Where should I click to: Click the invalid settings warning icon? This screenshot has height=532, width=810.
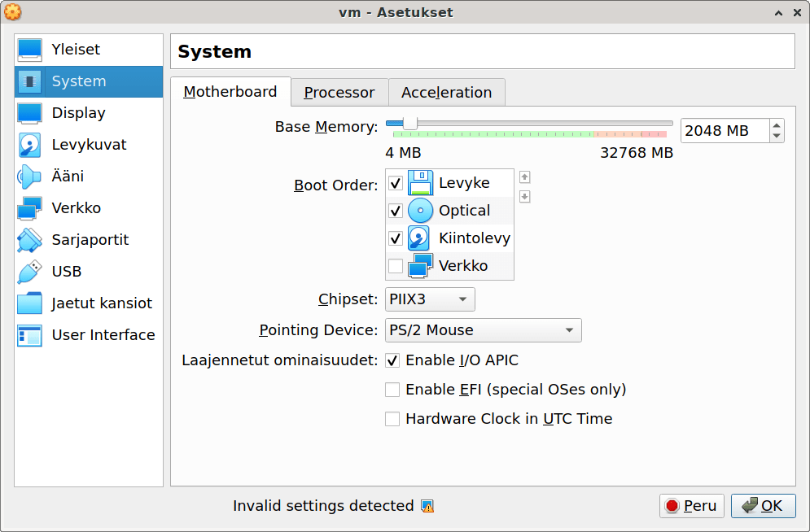click(427, 506)
